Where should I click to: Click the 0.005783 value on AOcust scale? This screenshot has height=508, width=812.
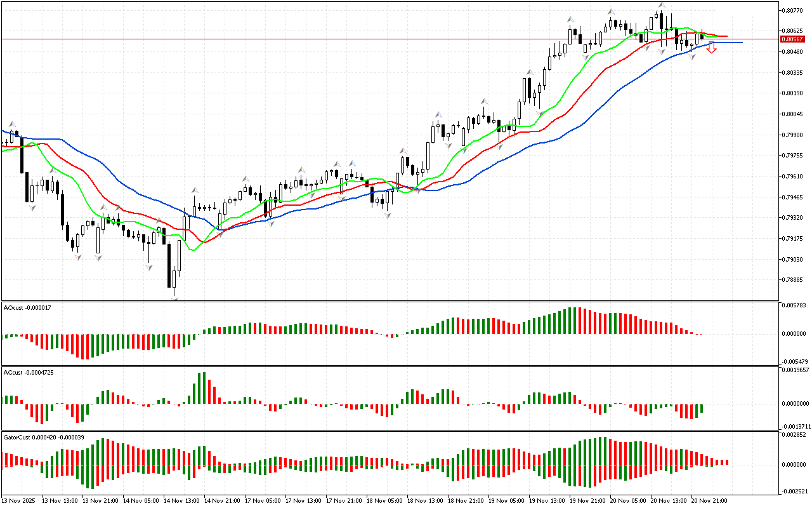(794, 305)
